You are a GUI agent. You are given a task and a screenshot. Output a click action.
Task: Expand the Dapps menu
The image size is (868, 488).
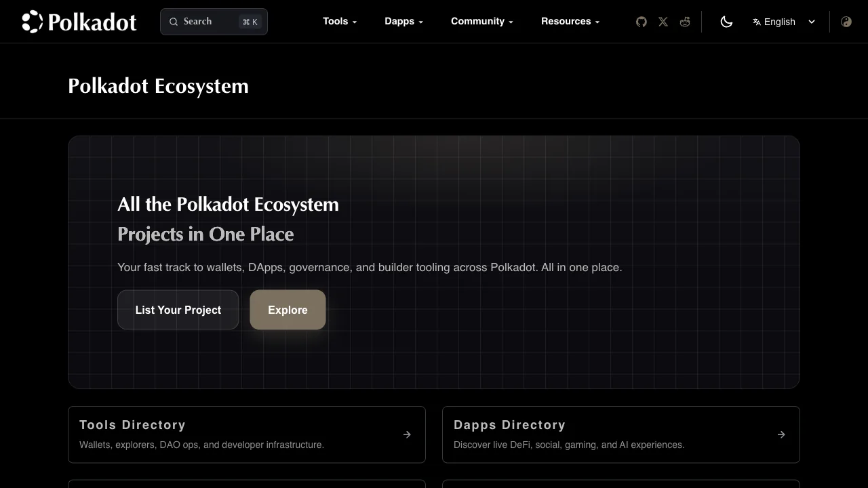coord(403,21)
